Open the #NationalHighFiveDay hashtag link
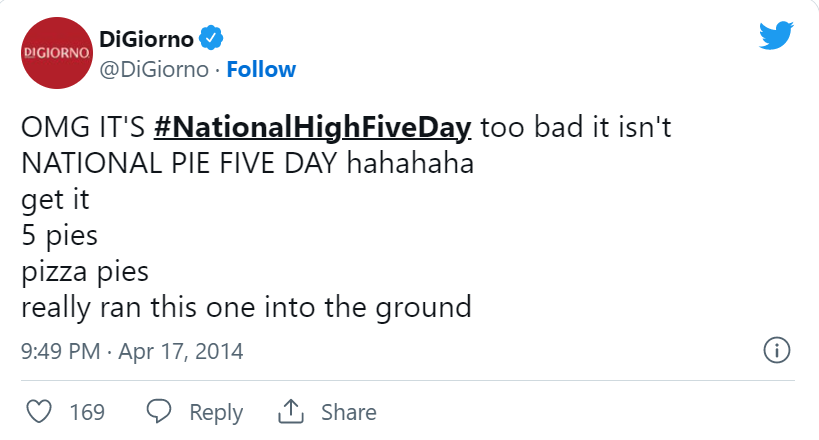819x440 pixels. click(315, 128)
